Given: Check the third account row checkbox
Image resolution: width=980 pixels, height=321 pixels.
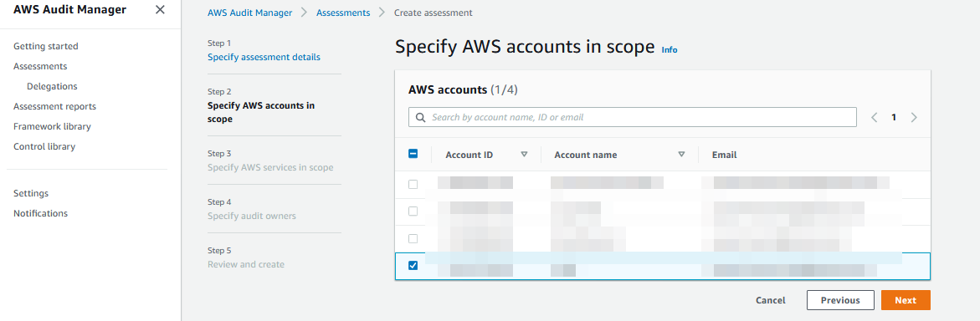Looking at the screenshot, I should click(413, 238).
